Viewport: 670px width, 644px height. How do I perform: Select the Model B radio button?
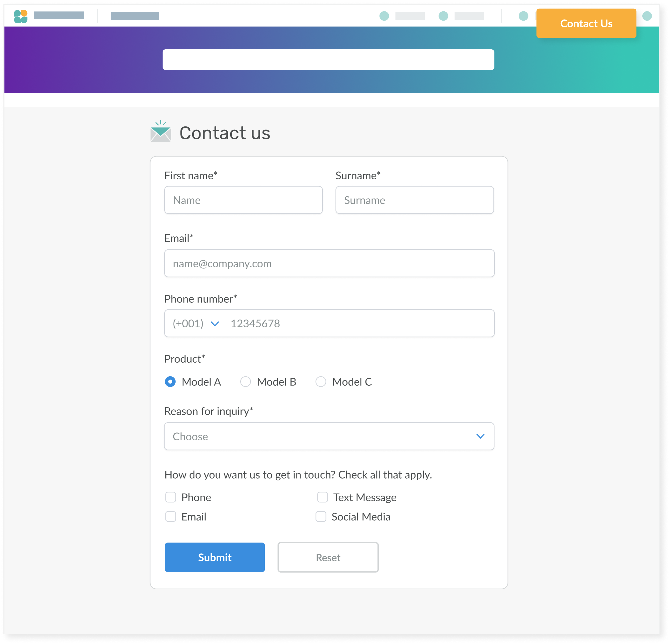(x=246, y=382)
